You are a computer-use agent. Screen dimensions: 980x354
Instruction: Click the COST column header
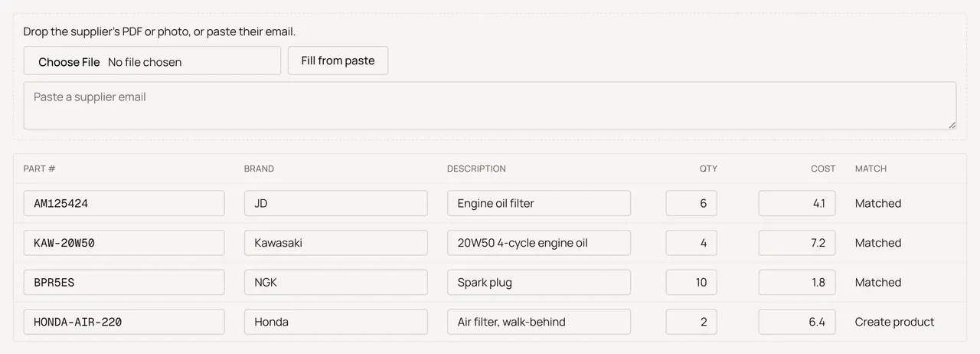point(823,169)
